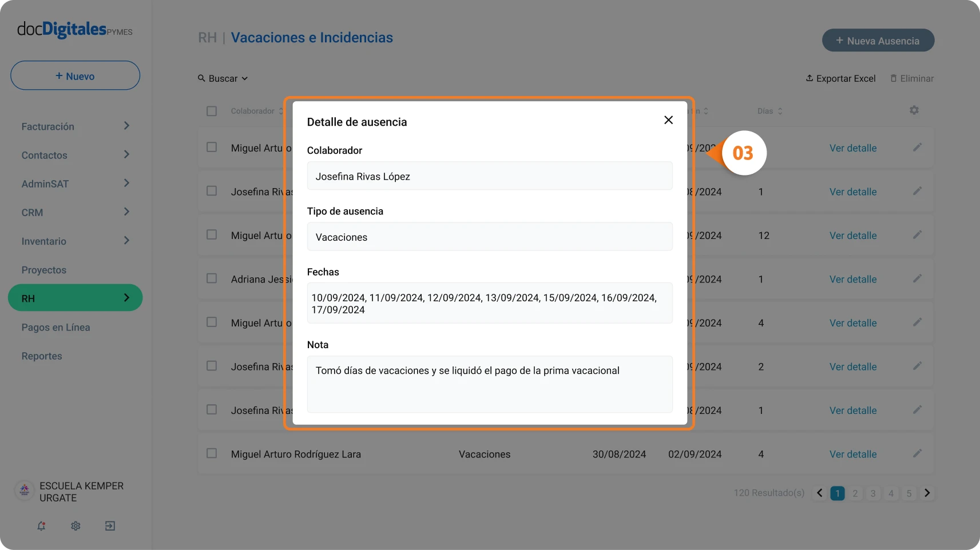Select checkbox for Miguel Arturo Rodríguez Lara

tap(212, 453)
